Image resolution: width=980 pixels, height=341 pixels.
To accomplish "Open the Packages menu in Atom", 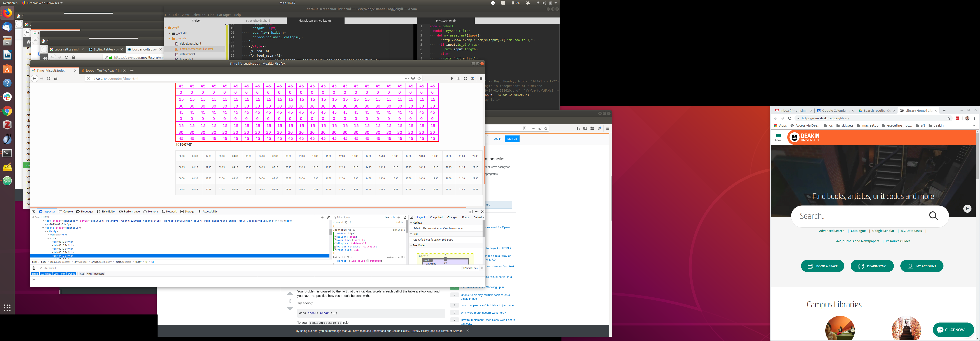I will coord(224,15).
